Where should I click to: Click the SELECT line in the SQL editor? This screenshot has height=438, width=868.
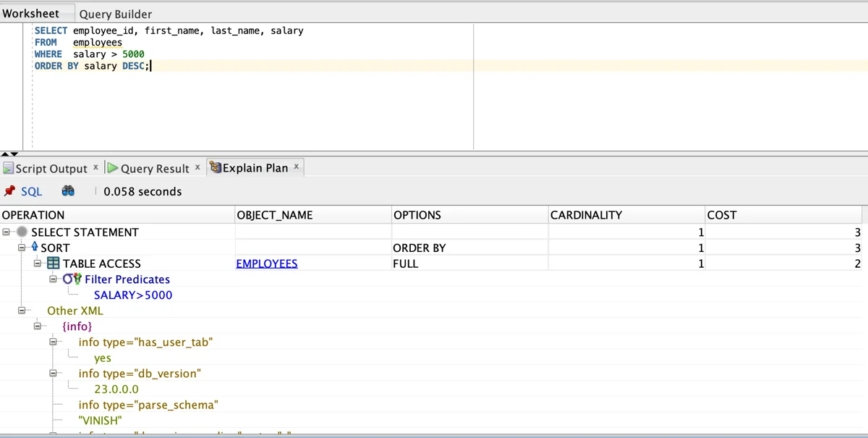(x=169, y=31)
